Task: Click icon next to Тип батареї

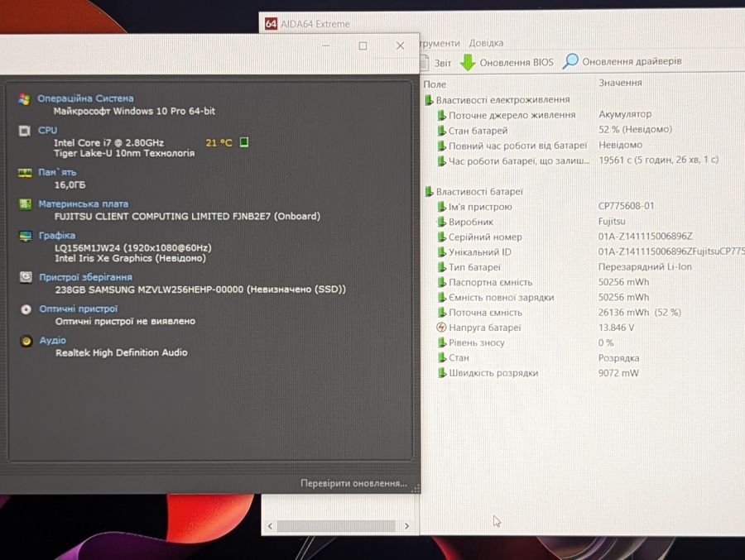Action: click(x=441, y=267)
